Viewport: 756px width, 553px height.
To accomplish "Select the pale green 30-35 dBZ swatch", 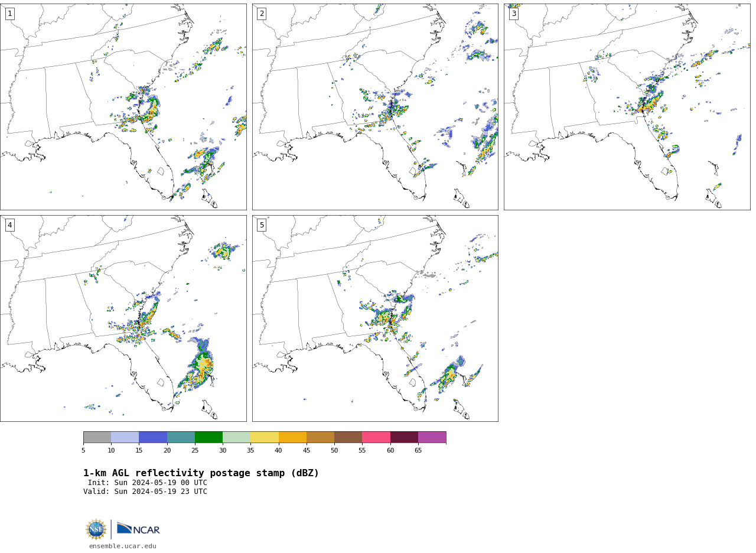I will click(237, 437).
